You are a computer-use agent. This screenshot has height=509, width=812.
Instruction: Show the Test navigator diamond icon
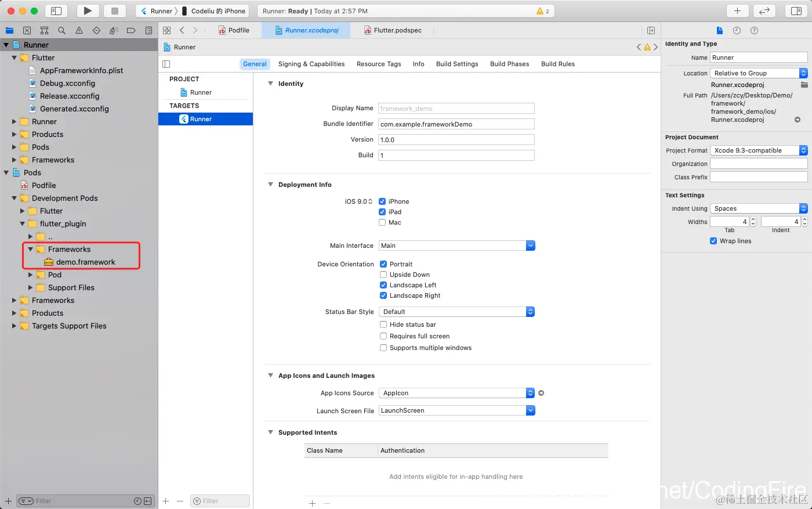click(x=96, y=30)
